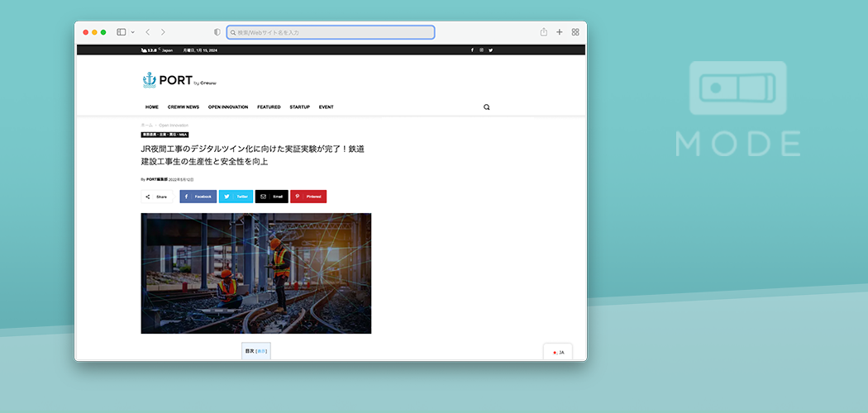Click the Safari sidebar toggle icon

click(121, 32)
